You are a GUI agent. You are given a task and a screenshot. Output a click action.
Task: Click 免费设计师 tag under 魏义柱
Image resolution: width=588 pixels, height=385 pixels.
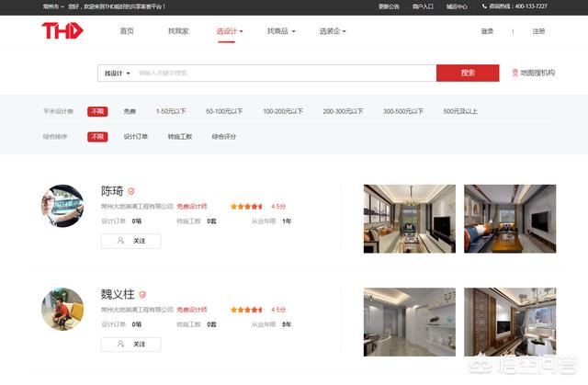(x=192, y=310)
